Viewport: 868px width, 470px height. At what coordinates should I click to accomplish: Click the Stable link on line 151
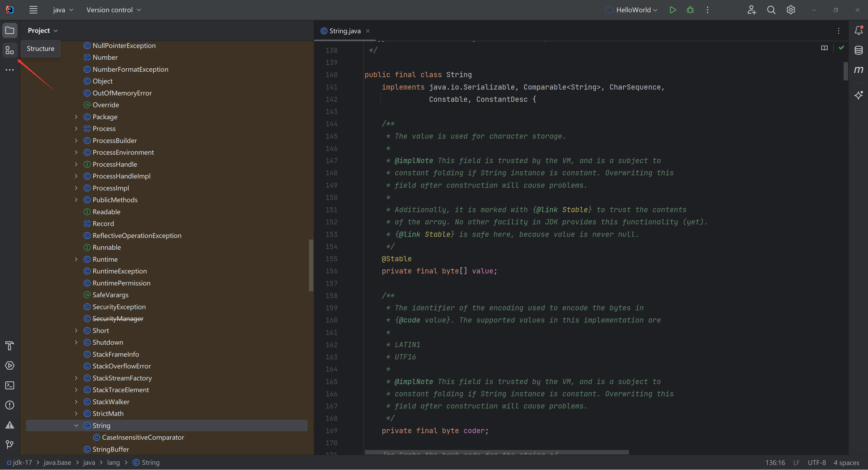575,210
